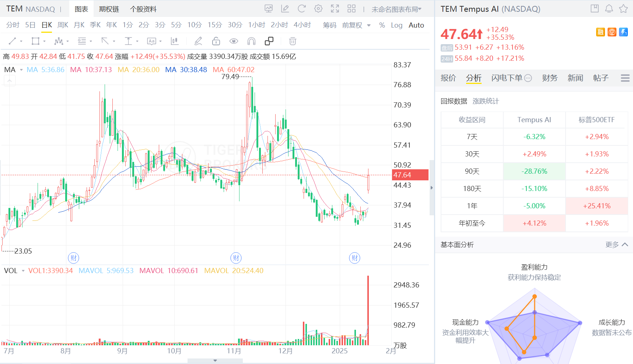Viewport: 633px width, 364px height.
Task: Select the 分时 intraday timeframe
Action: (13, 25)
